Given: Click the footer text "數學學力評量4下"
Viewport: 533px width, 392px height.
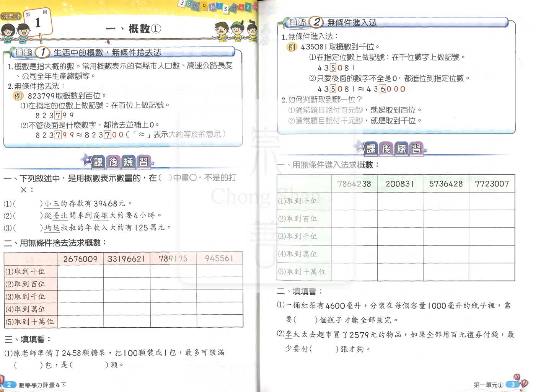Looking at the screenshot, I should tap(42, 385).
